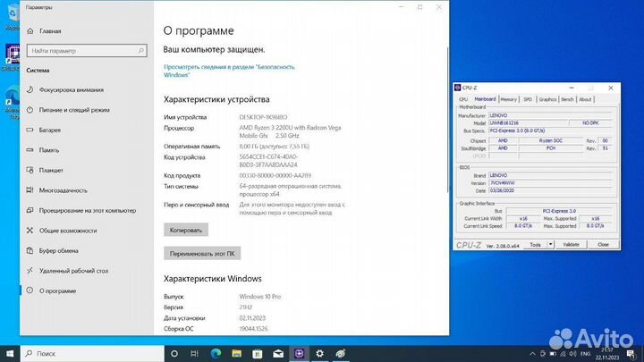
Task: Open network status tray icon
Action: point(563,353)
